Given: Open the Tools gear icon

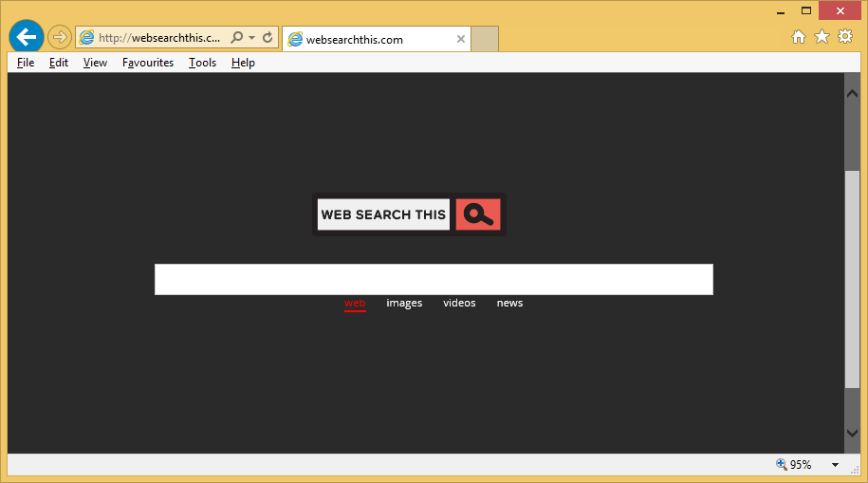Looking at the screenshot, I should (x=844, y=37).
